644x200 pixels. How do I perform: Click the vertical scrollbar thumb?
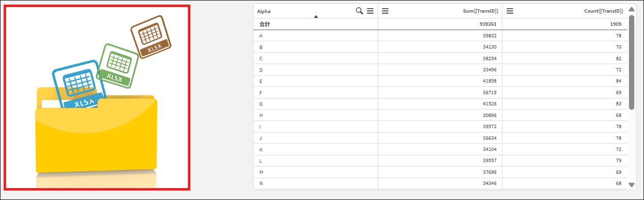click(631, 62)
